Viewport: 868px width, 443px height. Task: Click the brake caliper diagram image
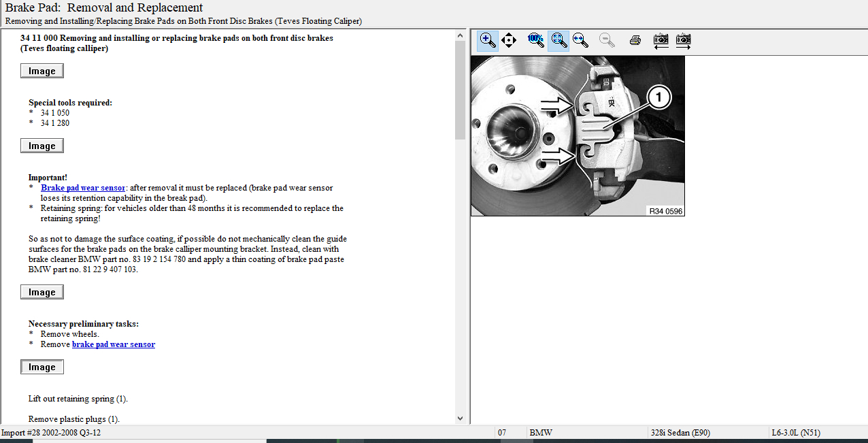pos(578,135)
